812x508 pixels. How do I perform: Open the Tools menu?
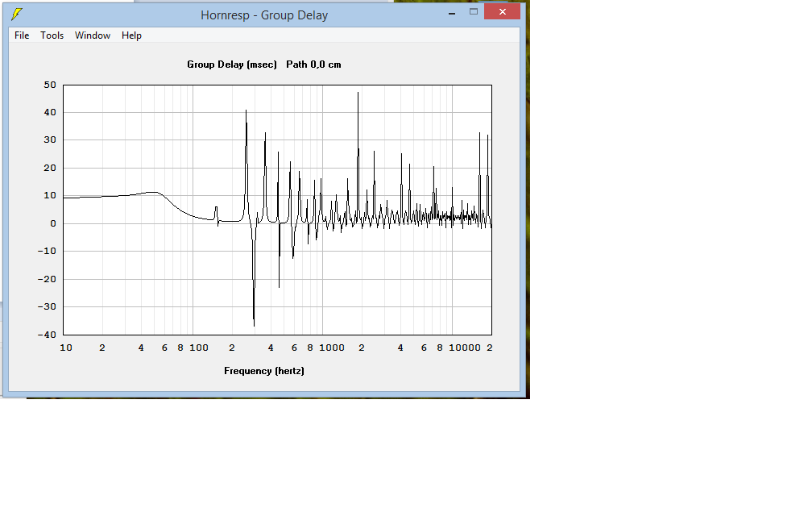coord(52,35)
